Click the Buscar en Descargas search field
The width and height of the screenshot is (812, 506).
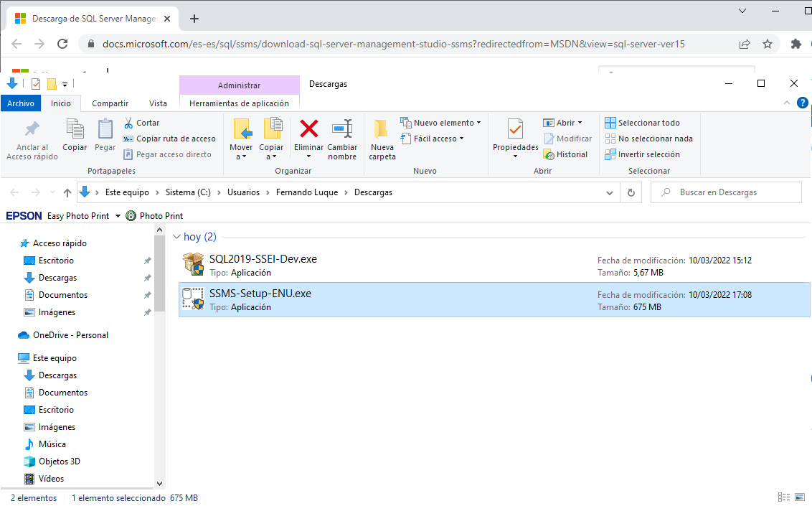[x=726, y=192]
